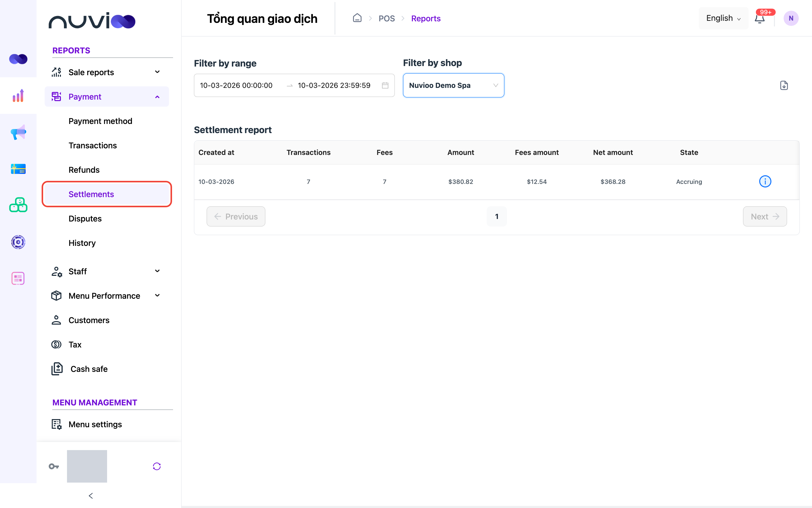Open History under Payment
The width and height of the screenshot is (812, 508).
(82, 243)
